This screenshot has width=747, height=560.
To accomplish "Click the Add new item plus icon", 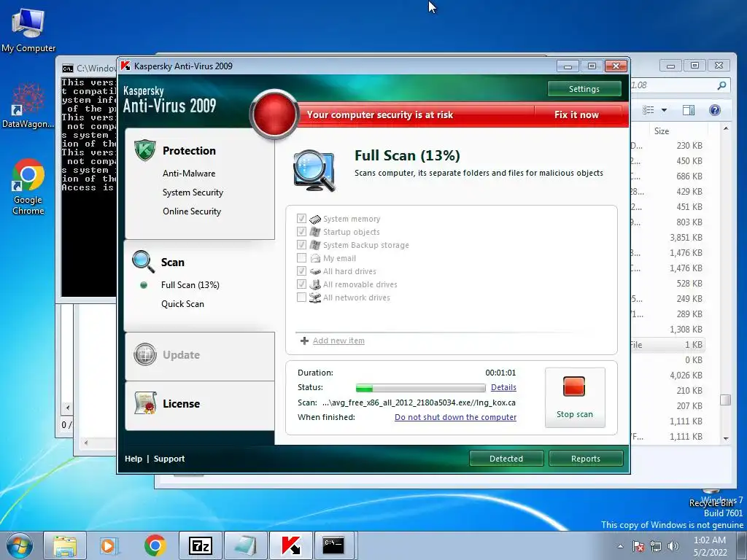I will [304, 341].
